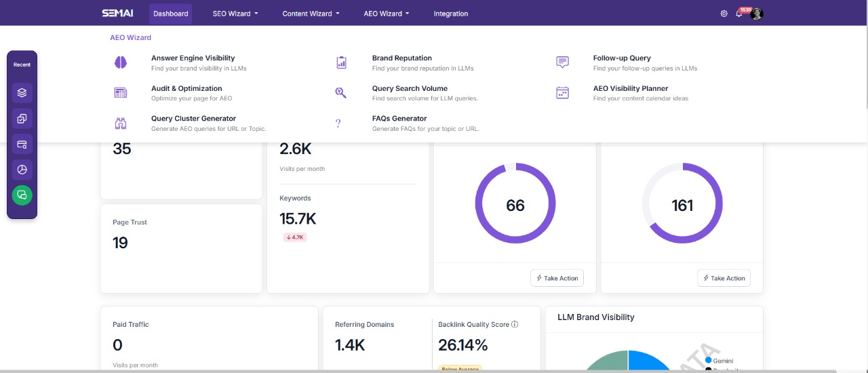Click the green chat button in the sidebar
This screenshot has width=868, height=373.
[x=22, y=195]
